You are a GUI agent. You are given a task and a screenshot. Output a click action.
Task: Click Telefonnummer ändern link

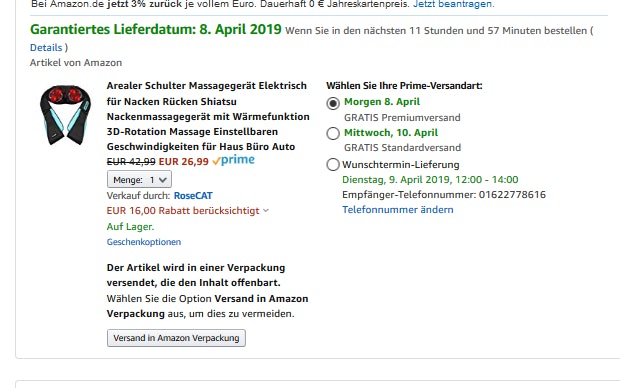(398, 210)
